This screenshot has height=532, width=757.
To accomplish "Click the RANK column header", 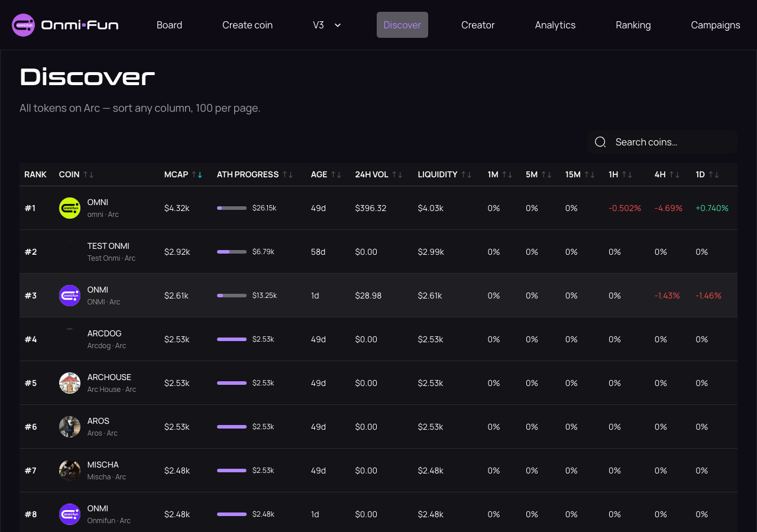I will coord(35,174).
